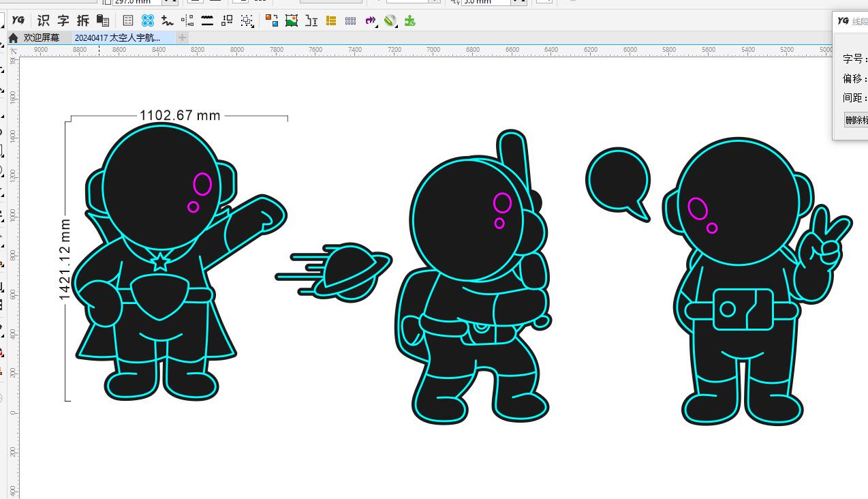868x499 pixels.
Task: Click the green sphere brush icon
Action: pos(390,21)
